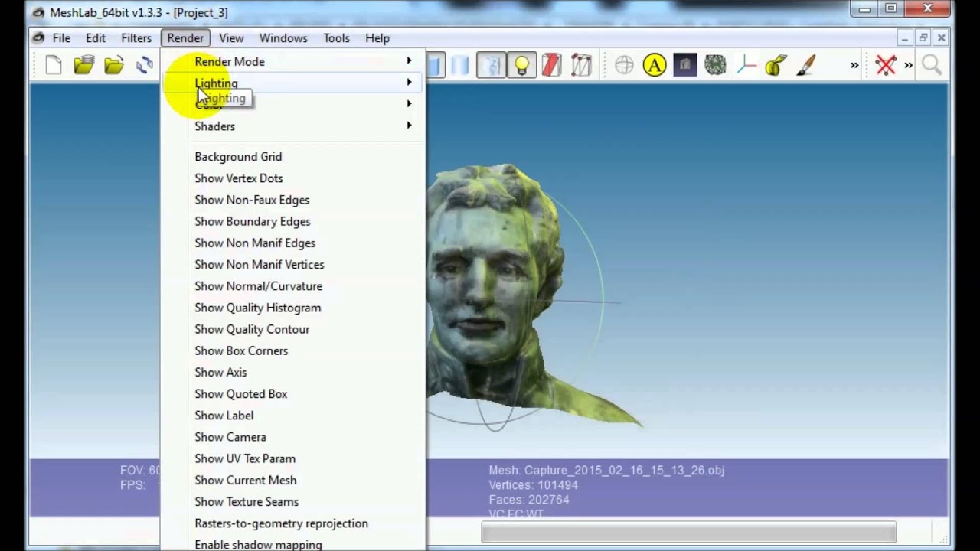Viewport: 980px width, 551px height.
Task: Open the Help menu
Action: pos(377,37)
